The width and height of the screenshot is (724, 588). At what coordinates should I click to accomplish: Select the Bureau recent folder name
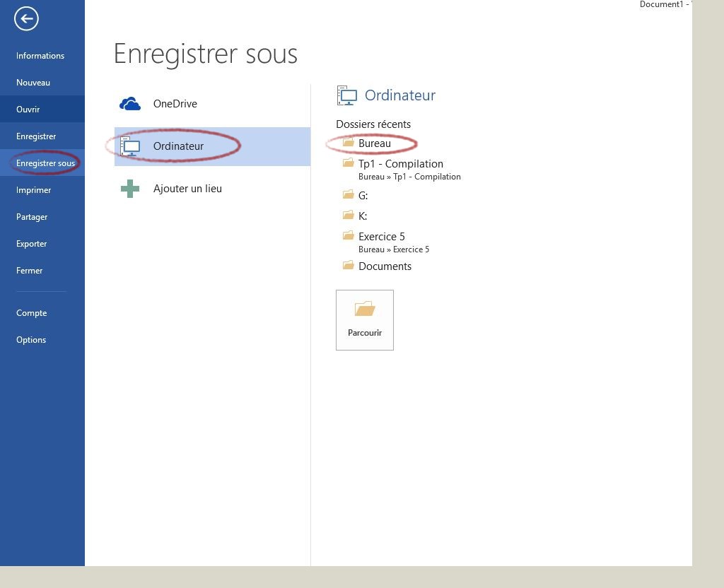pos(375,143)
